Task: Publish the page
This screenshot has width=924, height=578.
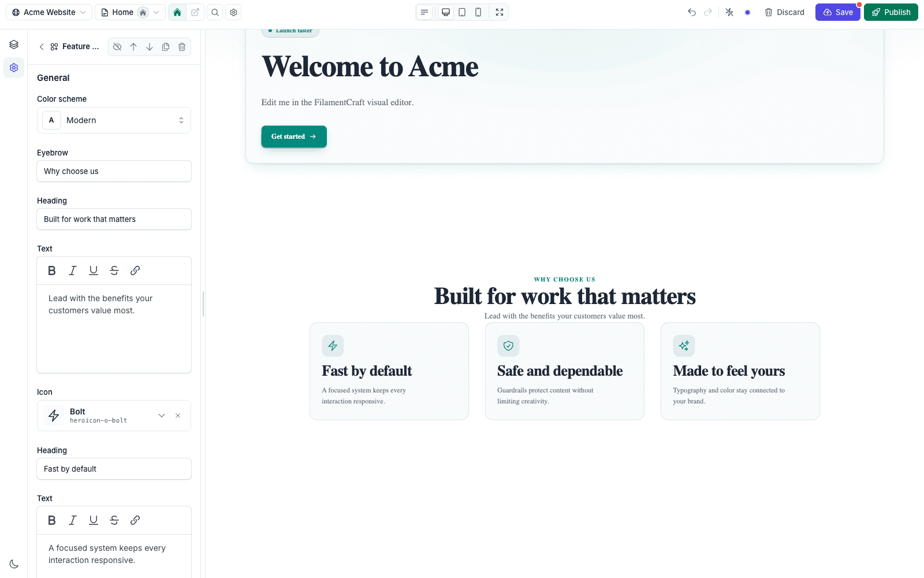Action: pyautogui.click(x=891, y=12)
